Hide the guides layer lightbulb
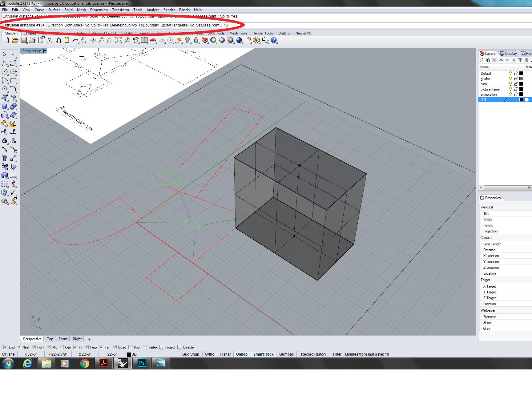The image size is (532, 399). 510,79
